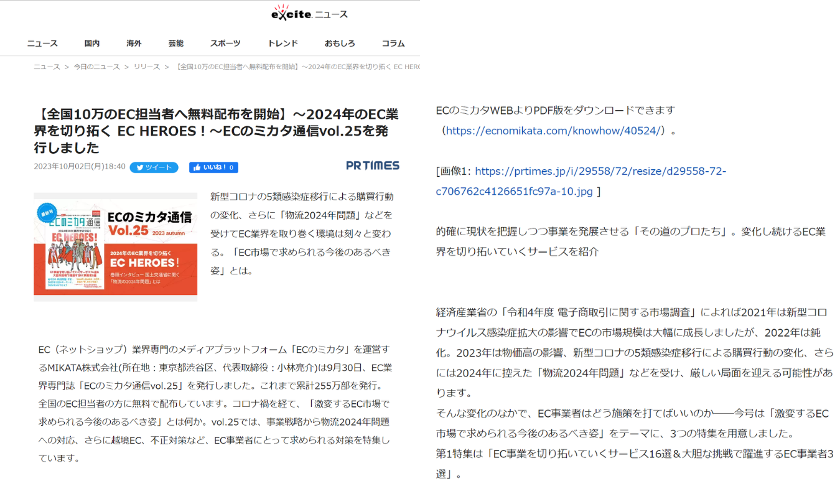Open the ニュース navigation tab
This screenshot has width=840, height=504.
(42, 44)
